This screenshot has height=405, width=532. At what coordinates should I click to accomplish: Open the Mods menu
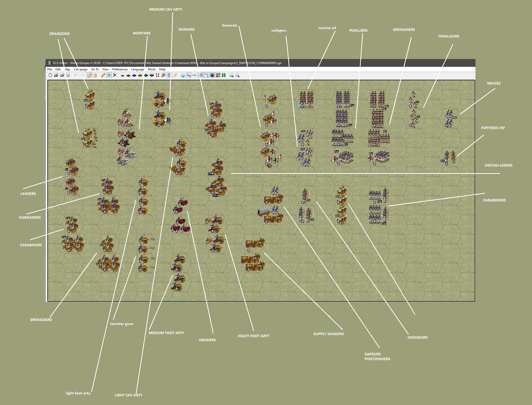point(151,69)
